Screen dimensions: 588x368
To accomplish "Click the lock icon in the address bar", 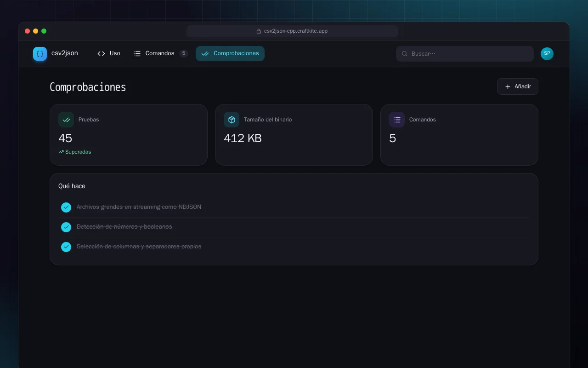I will coord(259,31).
